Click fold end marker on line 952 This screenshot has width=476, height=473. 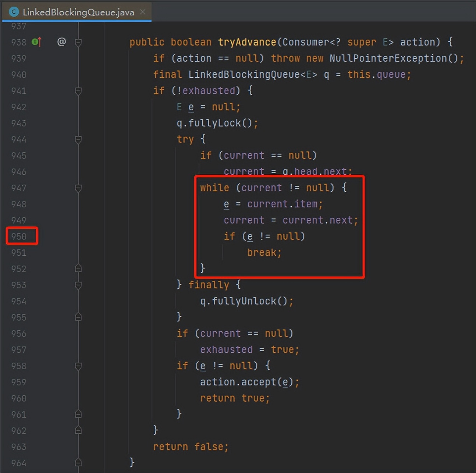click(x=78, y=268)
